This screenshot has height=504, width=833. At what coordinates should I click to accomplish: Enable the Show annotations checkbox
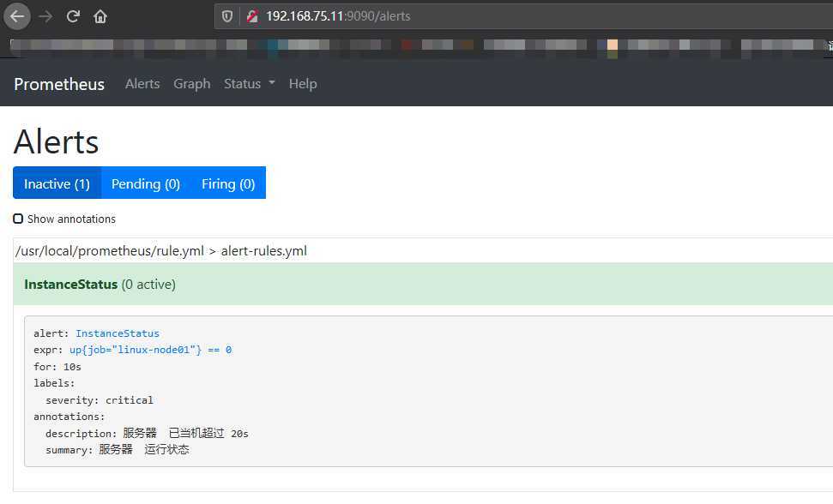point(18,219)
